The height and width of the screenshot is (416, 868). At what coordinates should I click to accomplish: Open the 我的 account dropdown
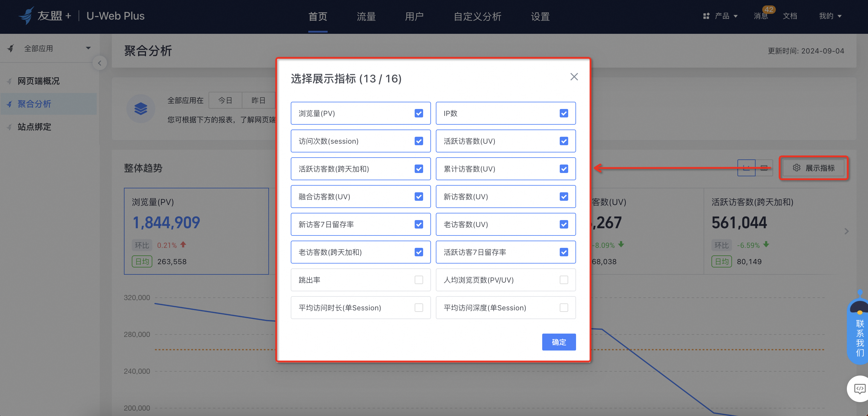pos(830,16)
